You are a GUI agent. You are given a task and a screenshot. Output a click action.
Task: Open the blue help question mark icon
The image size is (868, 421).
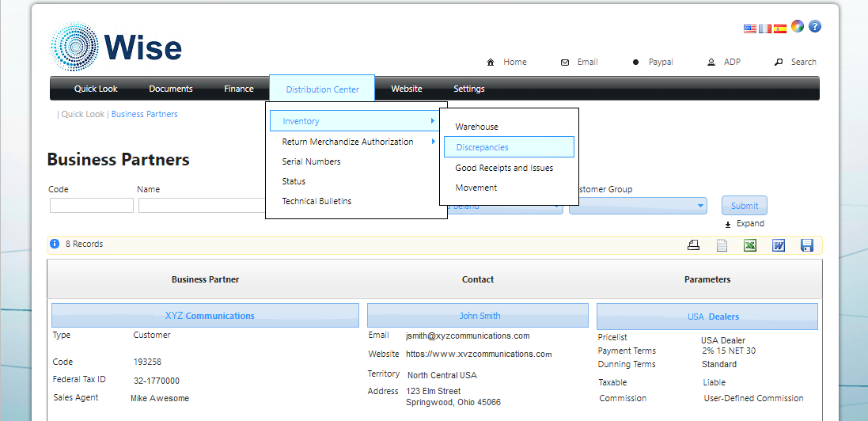[x=814, y=26]
